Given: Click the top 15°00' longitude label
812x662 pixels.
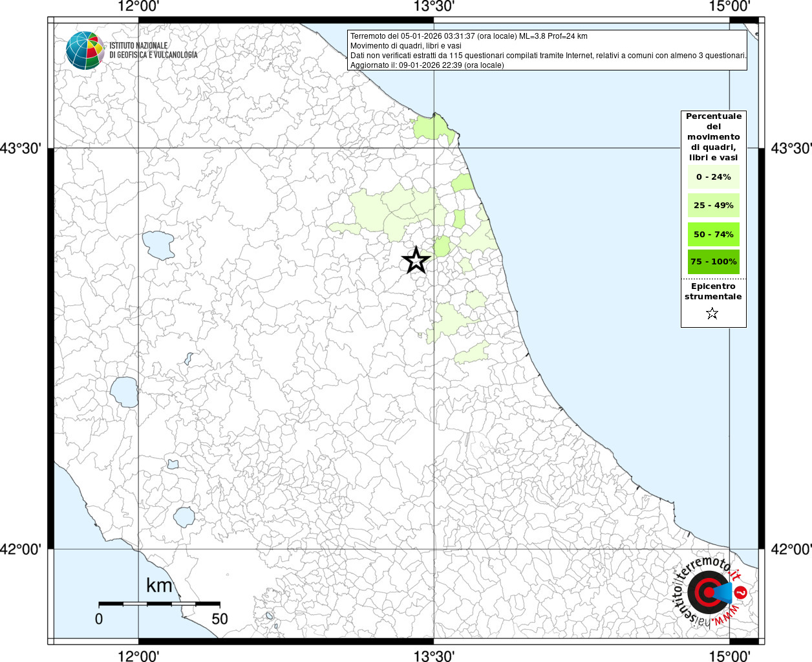Looking at the screenshot, I should 729,6.
